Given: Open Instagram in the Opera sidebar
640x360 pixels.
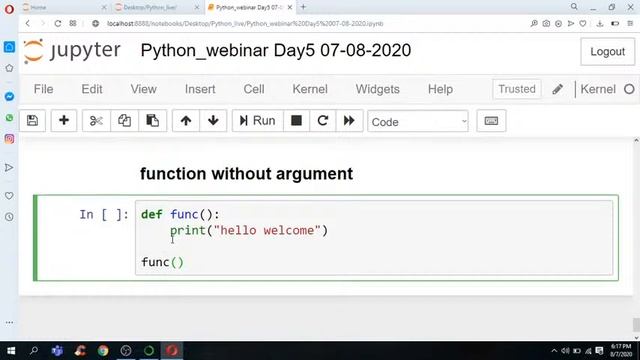Looking at the screenshot, I should (x=9, y=139).
